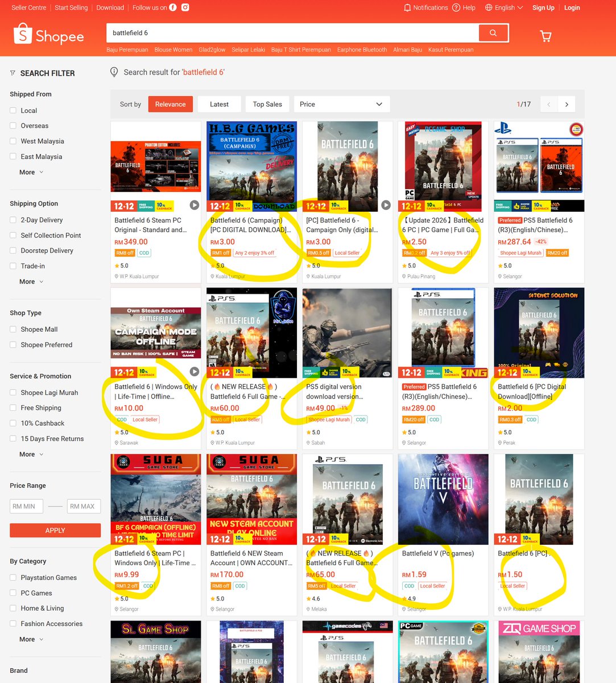Check the Shopee Mall shop type
616x683 pixels.
coord(13,329)
